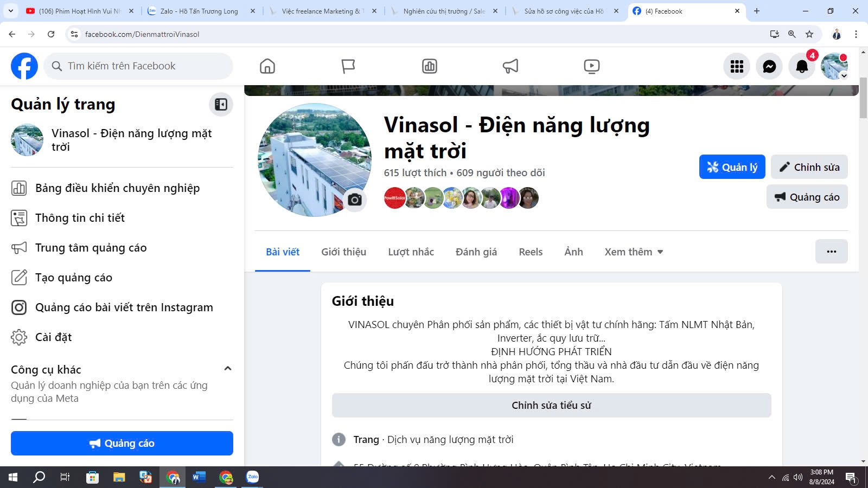The width and height of the screenshot is (868, 488).
Task: Open Zalo from the taskbar
Action: click(253, 477)
